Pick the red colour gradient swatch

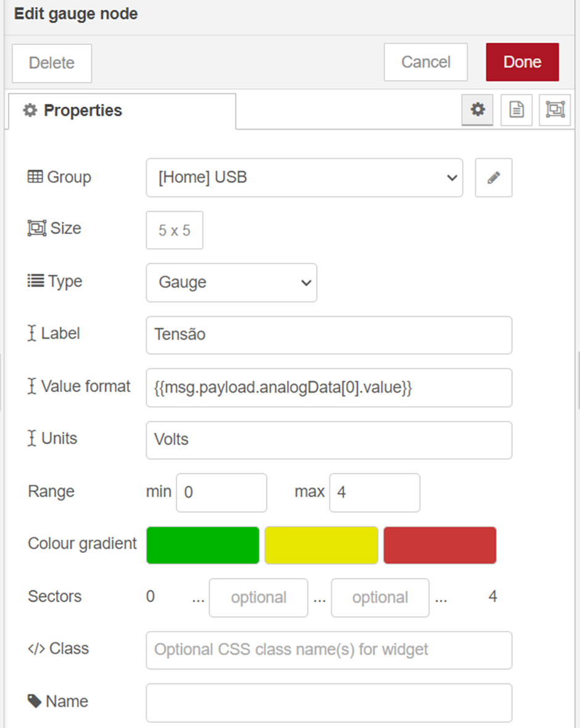[440, 545]
